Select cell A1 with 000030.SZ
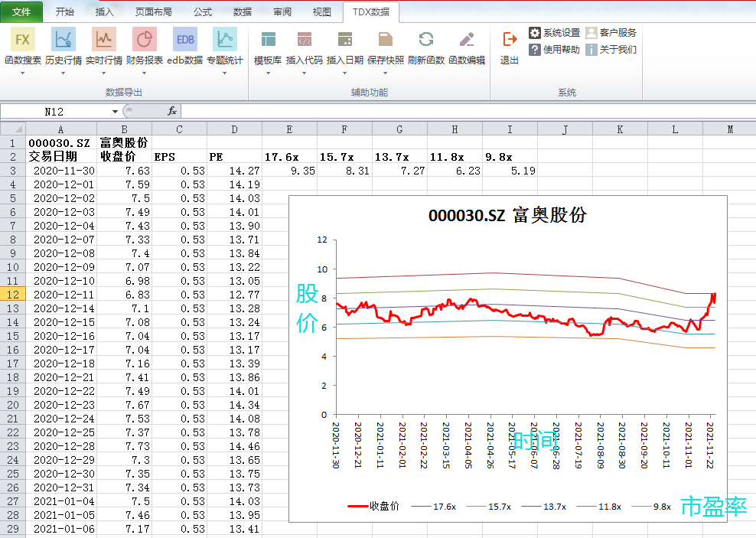Image resolution: width=756 pixels, height=538 pixels. [x=60, y=142]
